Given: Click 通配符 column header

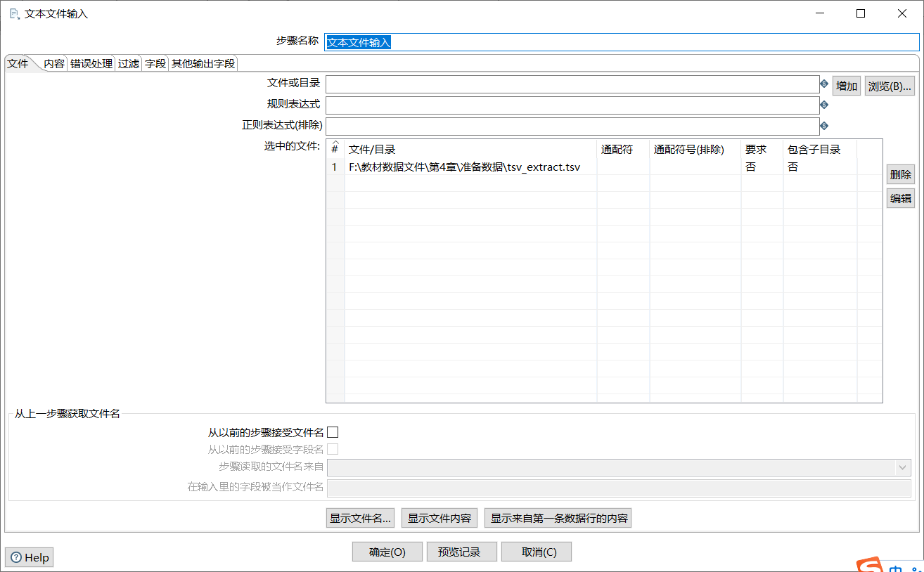Looking at the screenshot, I should click(x=623, y=149).
